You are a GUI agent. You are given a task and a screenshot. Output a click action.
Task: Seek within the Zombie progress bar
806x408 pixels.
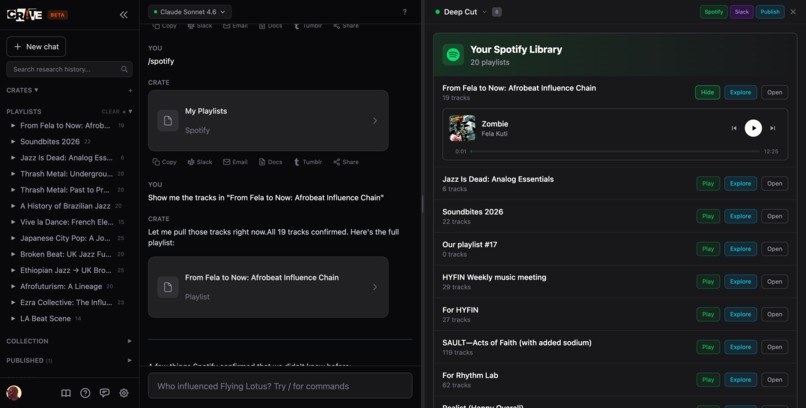tap(615, 152)
